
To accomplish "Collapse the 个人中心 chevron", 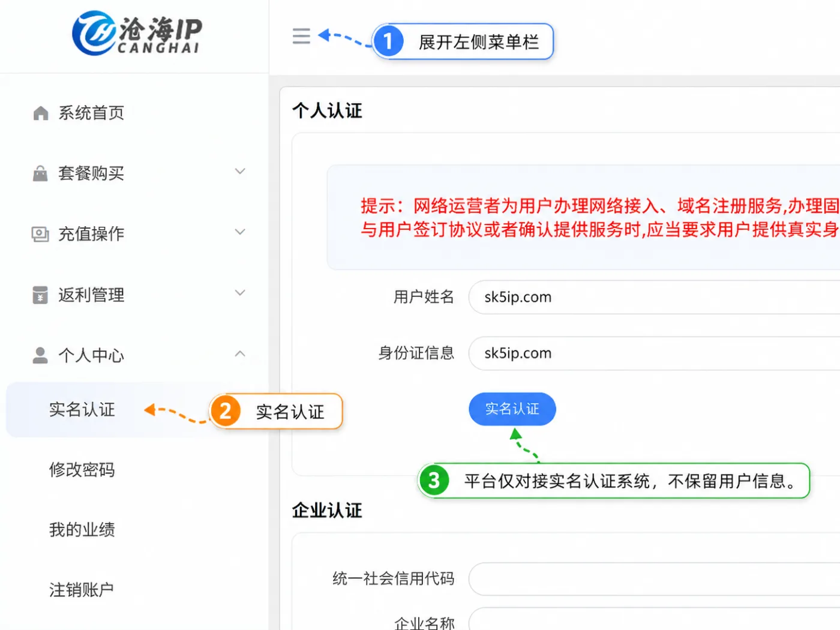I will (x=240, y=353).
